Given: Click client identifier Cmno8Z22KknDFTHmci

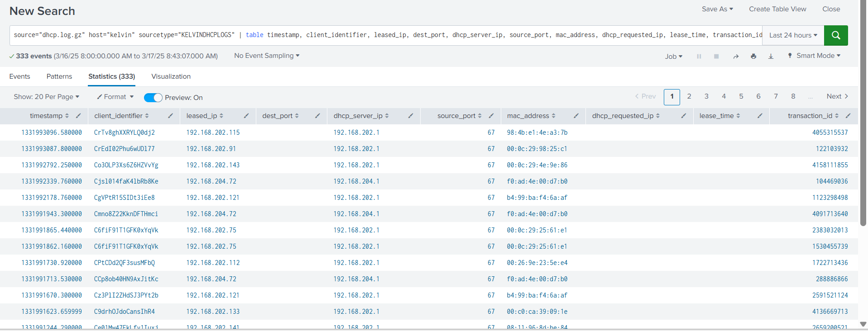Looking at the screenshot, I should 126,214.
